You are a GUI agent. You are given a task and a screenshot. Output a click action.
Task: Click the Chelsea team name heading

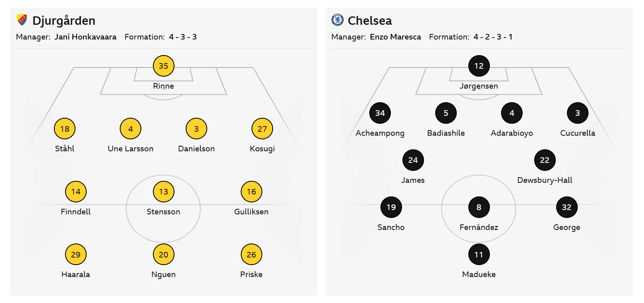pos(370,20)
